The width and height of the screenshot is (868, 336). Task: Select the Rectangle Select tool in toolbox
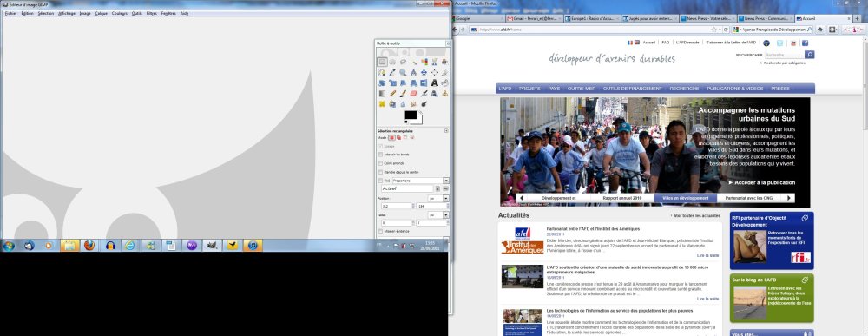(382, 62)
